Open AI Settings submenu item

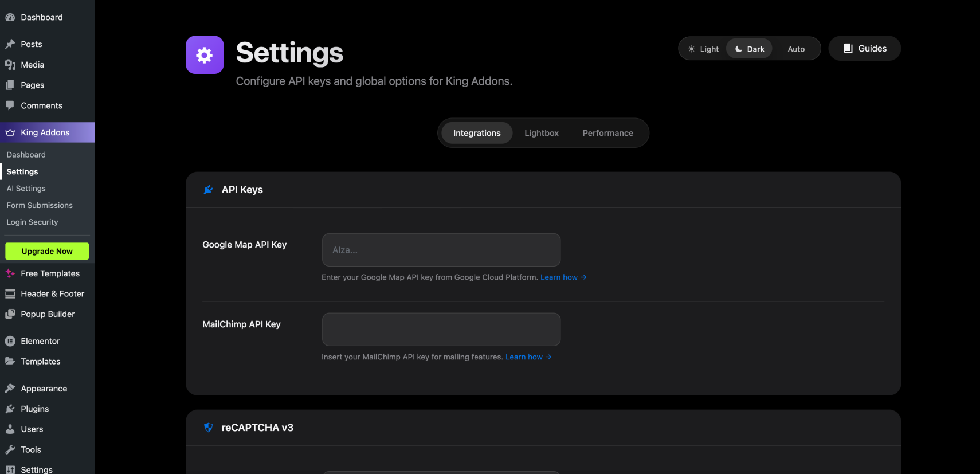26,189
